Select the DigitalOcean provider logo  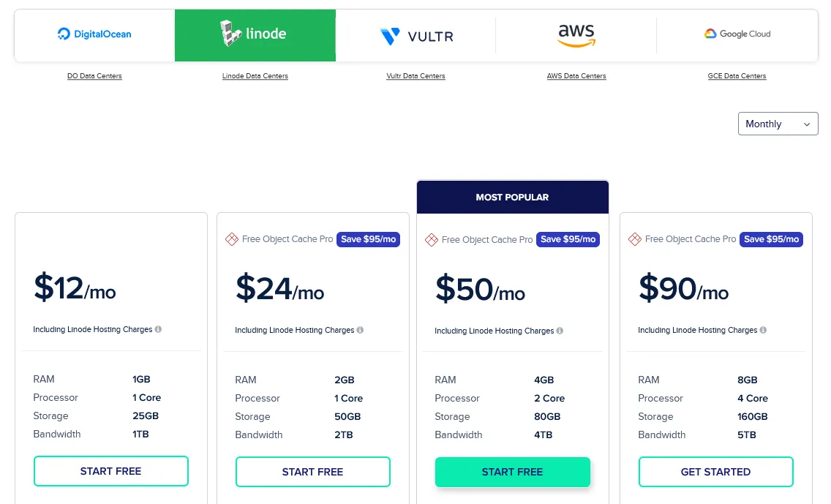[94, 34]
